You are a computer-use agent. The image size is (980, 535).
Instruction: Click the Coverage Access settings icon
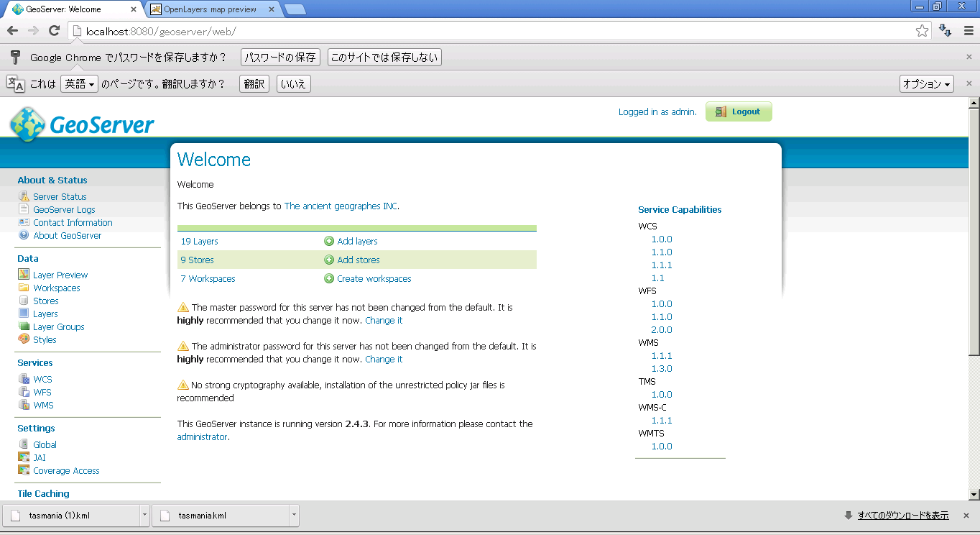pyautogui.click(x=24, y=470)
